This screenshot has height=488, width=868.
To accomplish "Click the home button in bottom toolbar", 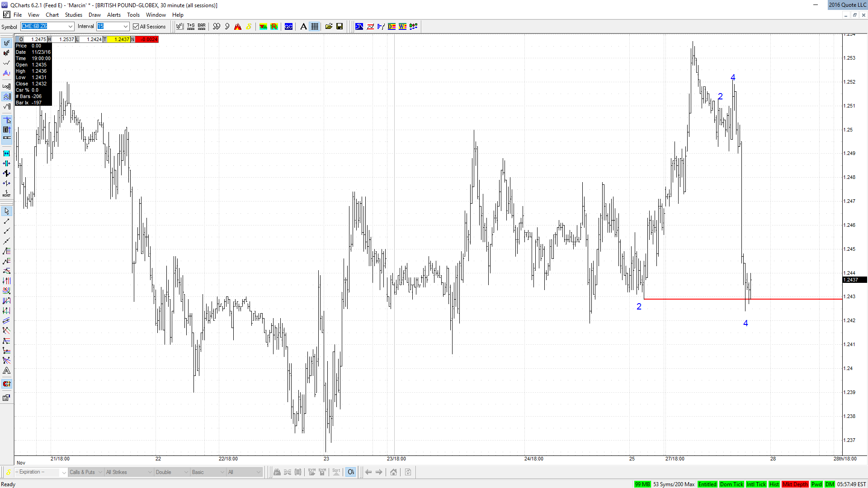I will point(393,472).
